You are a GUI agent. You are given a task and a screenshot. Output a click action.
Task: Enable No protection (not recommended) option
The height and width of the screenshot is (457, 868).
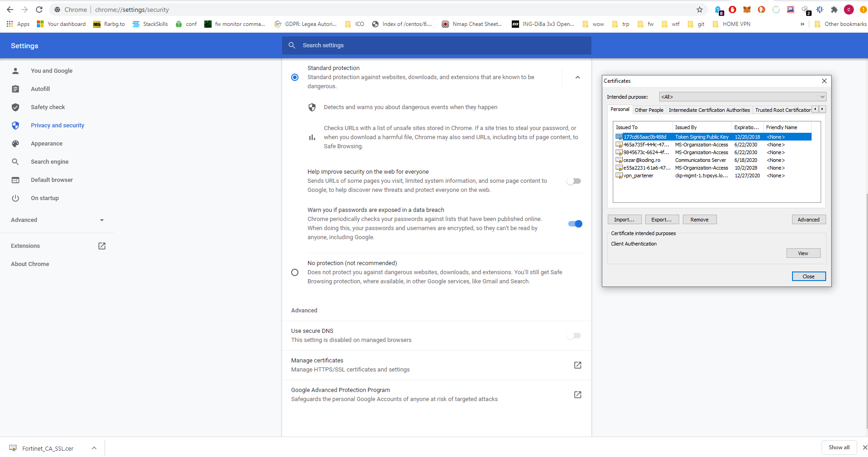click(294, 272)
